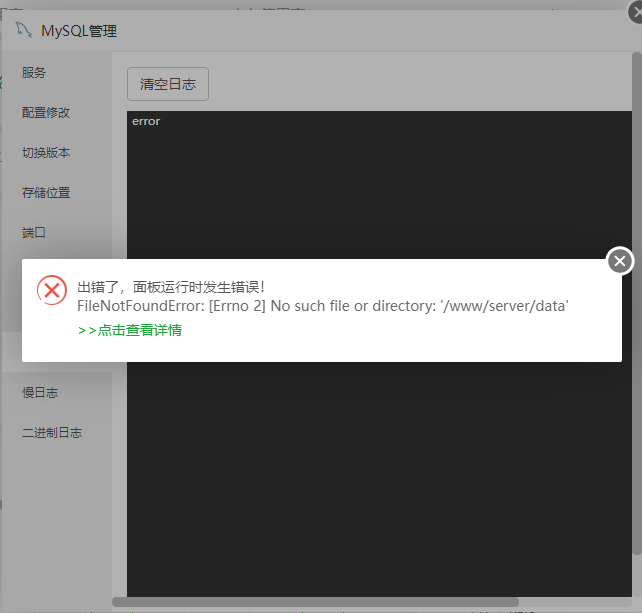The height and width of the screenshot is (613, 642).
Task: Open the 二进制日志 tab
Action: [52, 433]
